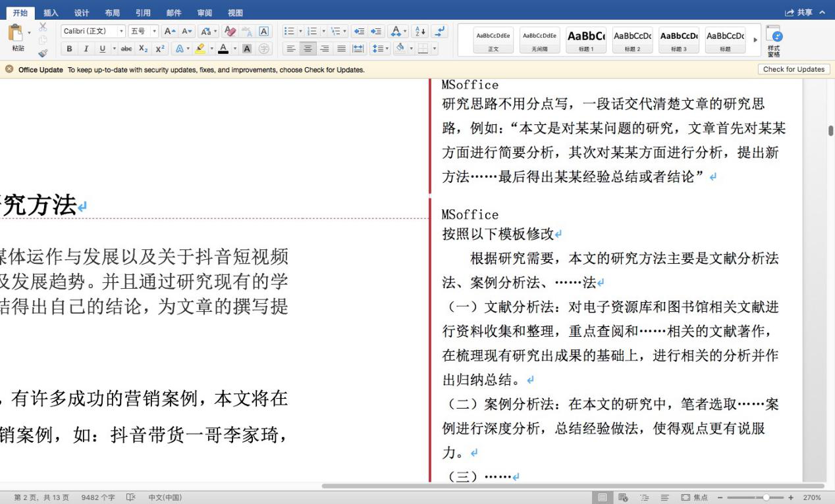Toggle center alignment
Viewport: 835px width, 504px height.
tap(308, 49)
